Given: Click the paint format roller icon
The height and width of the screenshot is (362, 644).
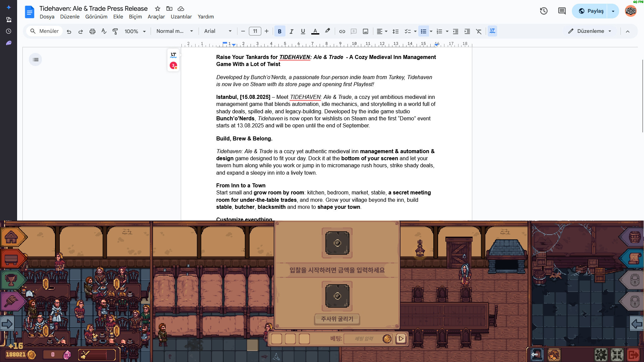Looking at the screenshot, I should pos(115,31).
